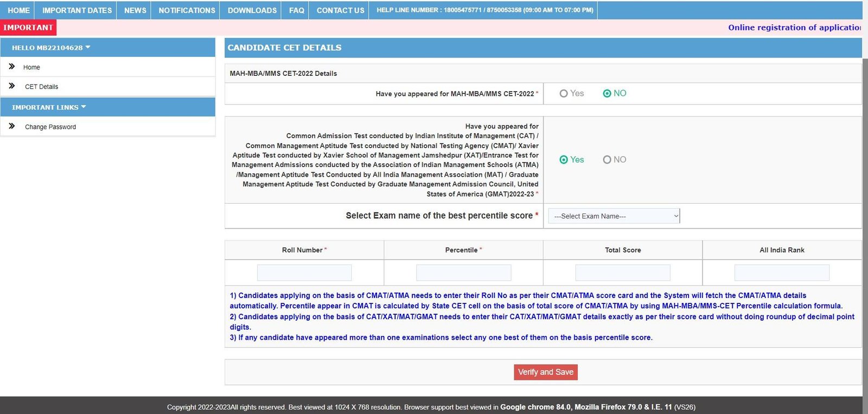The height and width of the screenshot is (414, 868).
Task: Click the double-arrow icon beside Change Password
Action: point(11,126)
